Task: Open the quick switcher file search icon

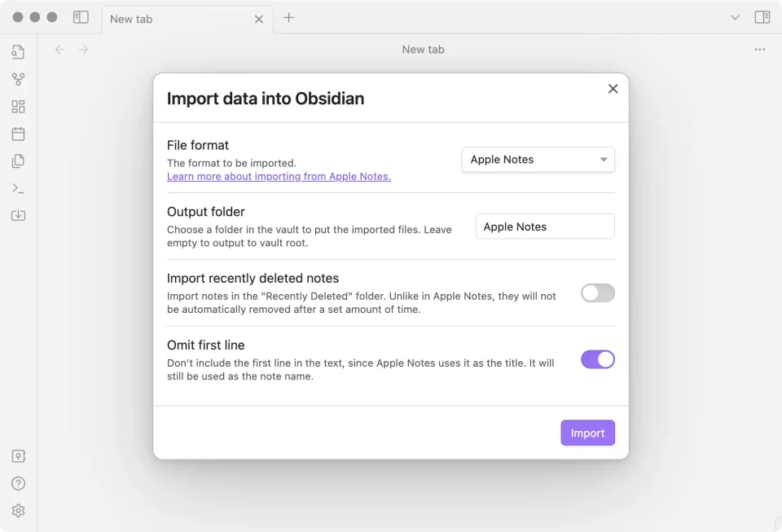Action: click(18, 52)
